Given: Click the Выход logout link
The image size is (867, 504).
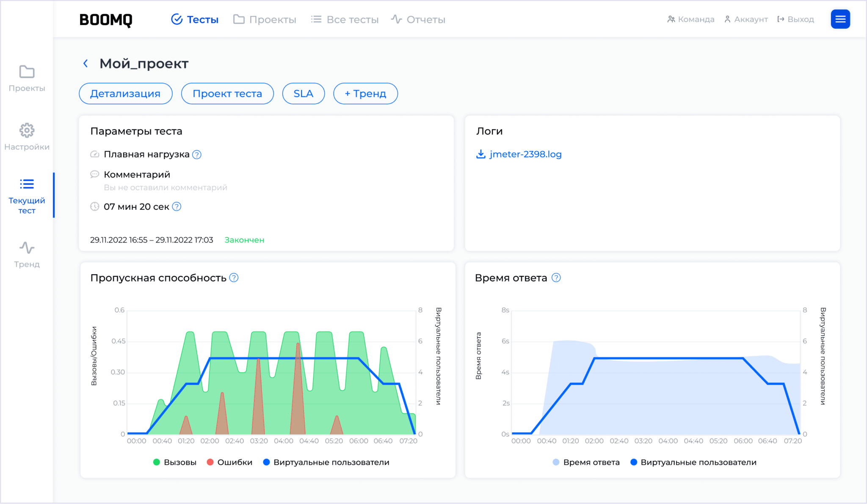Looking at the screenshot, I should [x=796, y=19].
